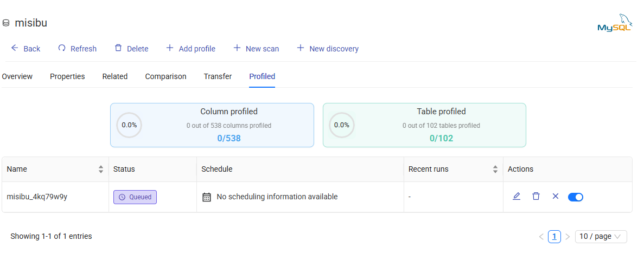Click the calendar icon in the Schedule column
Screen dimensions: 644x254
206,197
